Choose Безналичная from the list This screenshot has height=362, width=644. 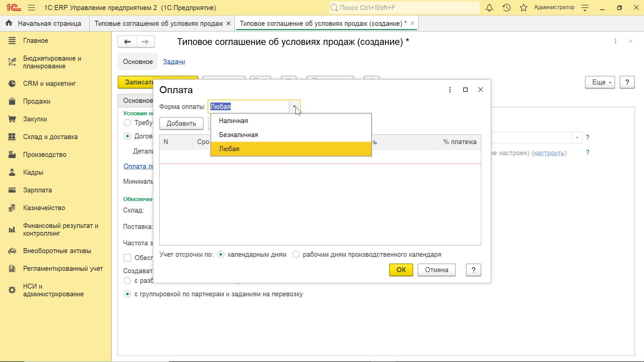pyautogui.click(x=291, y=135)
